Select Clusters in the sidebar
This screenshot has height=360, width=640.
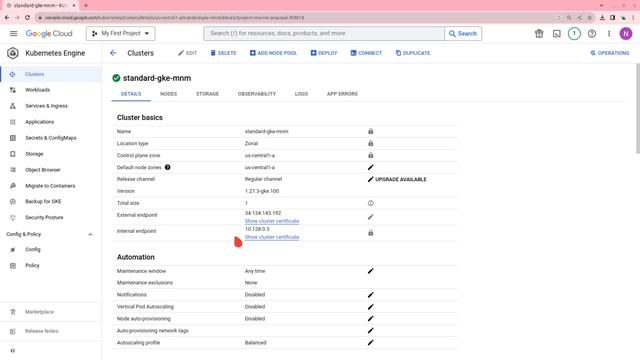click(x=51, y=74)
